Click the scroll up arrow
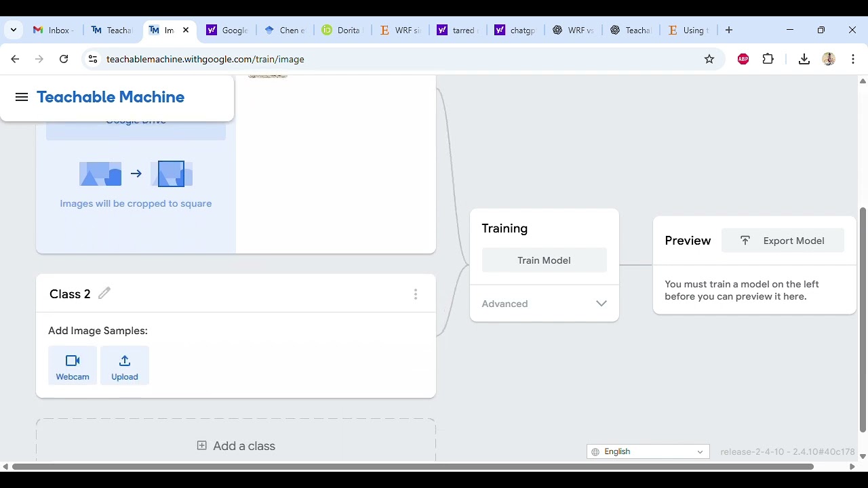The height and width of the screenshot is (488, 868). pyautogui.click(x=863, y=81)
